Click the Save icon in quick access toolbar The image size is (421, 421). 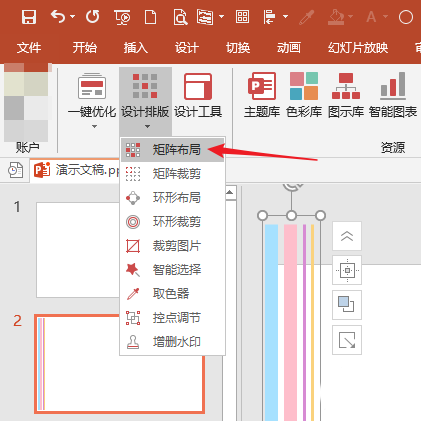[29, 17]
